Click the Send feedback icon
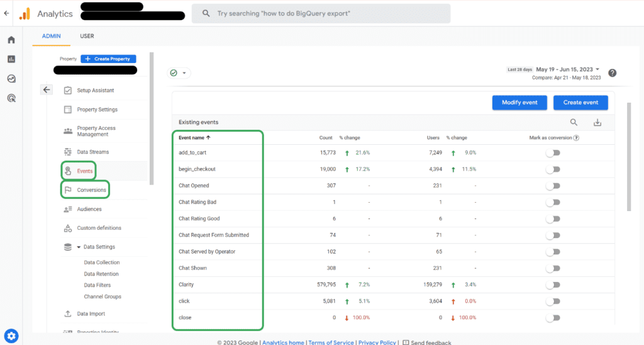The image size is (644, 345). click(x=406, y=342)
